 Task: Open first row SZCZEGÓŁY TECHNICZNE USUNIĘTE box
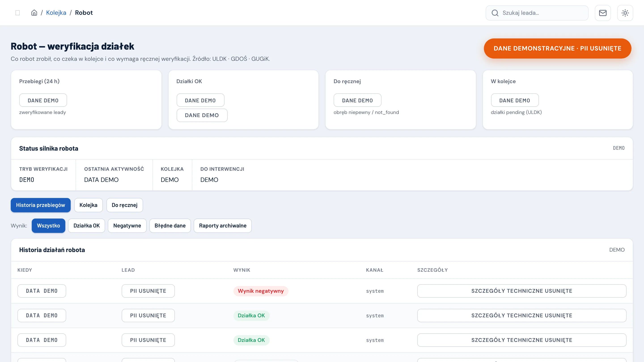pos(522,291)
